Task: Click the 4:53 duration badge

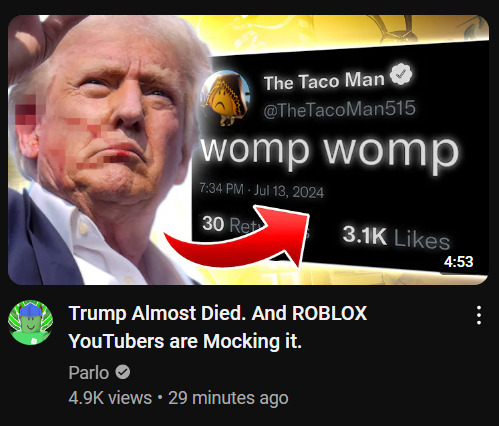Action: (x=458, y=262)
